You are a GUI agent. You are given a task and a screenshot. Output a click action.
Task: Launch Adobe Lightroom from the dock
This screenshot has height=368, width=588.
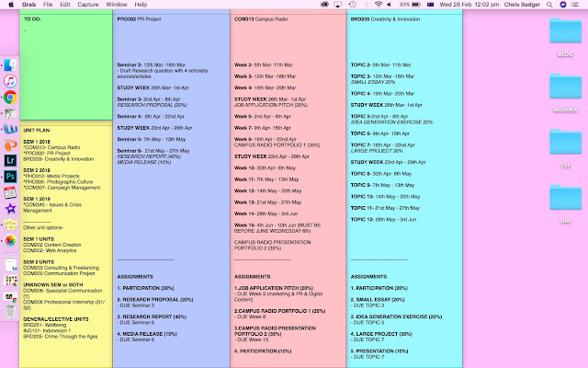coord(10,161)
